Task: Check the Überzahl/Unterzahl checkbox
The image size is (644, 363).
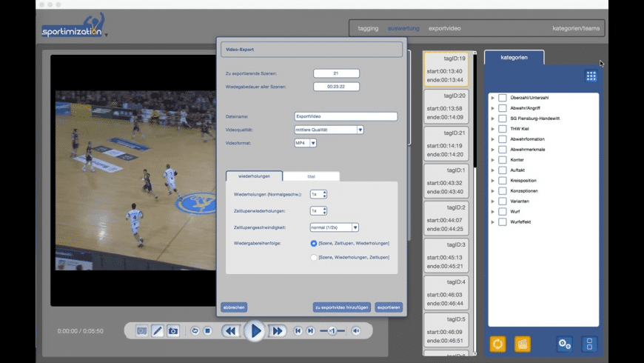Action: 503,98
